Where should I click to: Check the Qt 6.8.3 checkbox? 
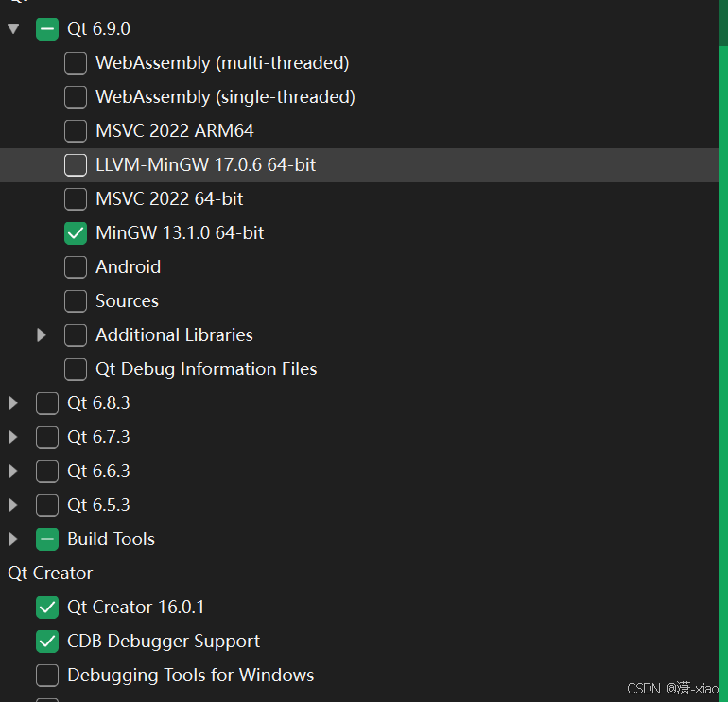point(47,403)
